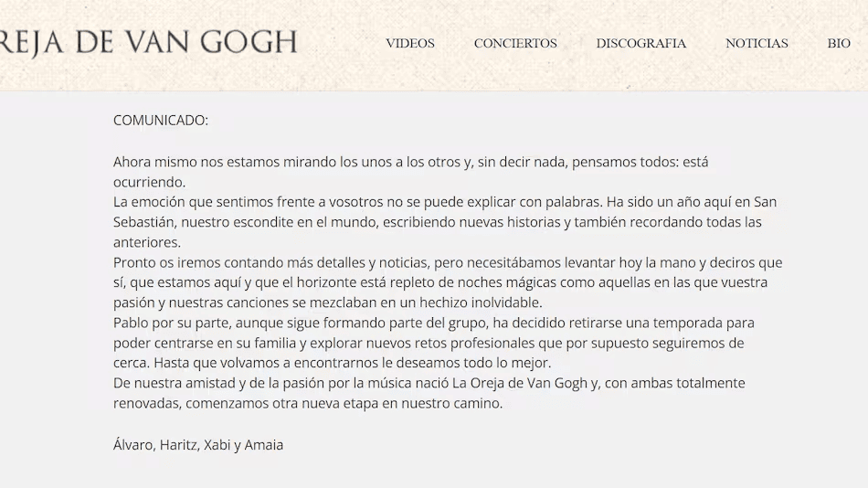868x488 pixels.
Task: Click the La Oreja de Van Gogh site logo
Action: pyautogui.click(x=148, y=43)
